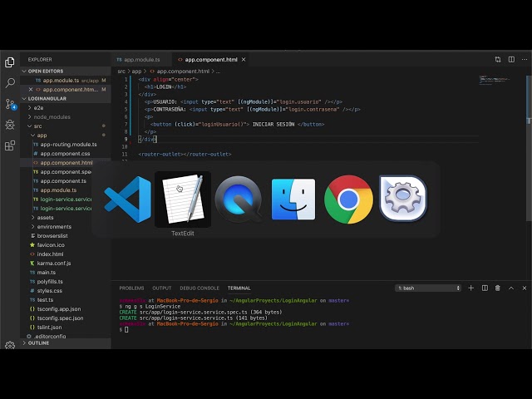Open the Manage gear at activity bar bottom
Viewport: 532px width, 399px height.
coord(10,346)
